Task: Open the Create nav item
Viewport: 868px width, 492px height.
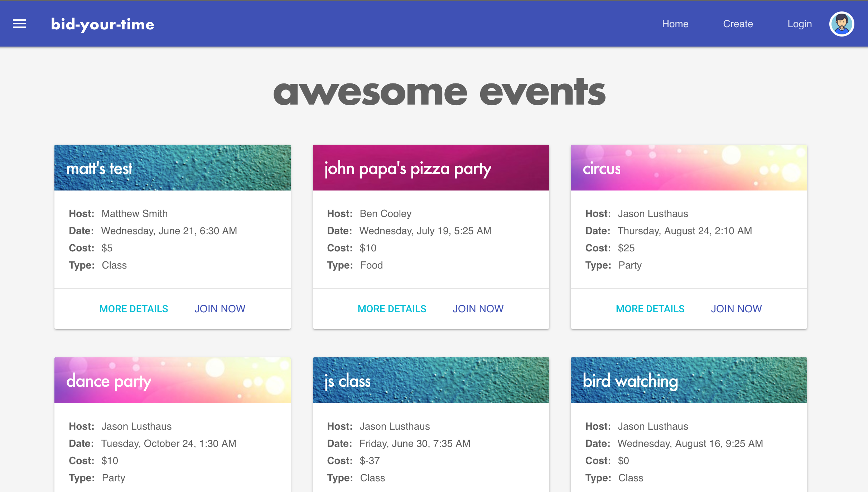Action: (738, 24)
